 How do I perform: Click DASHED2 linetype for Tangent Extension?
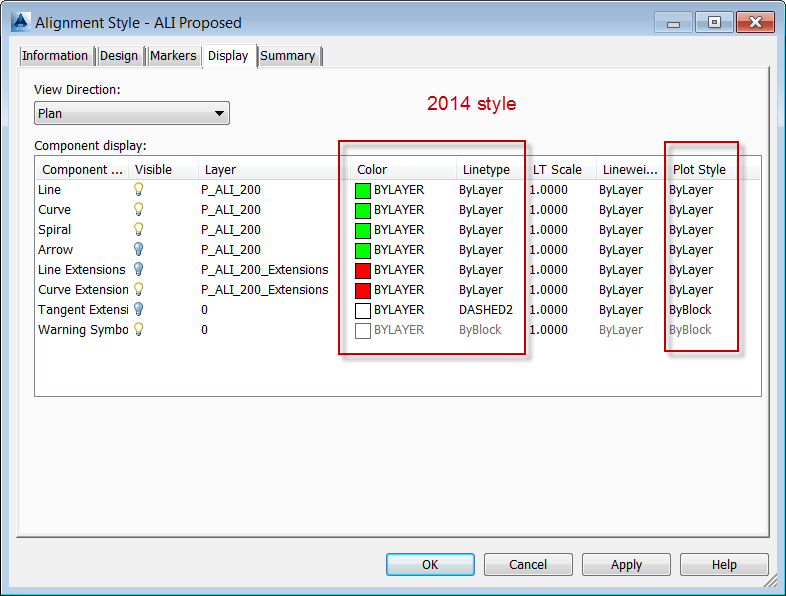486,310
